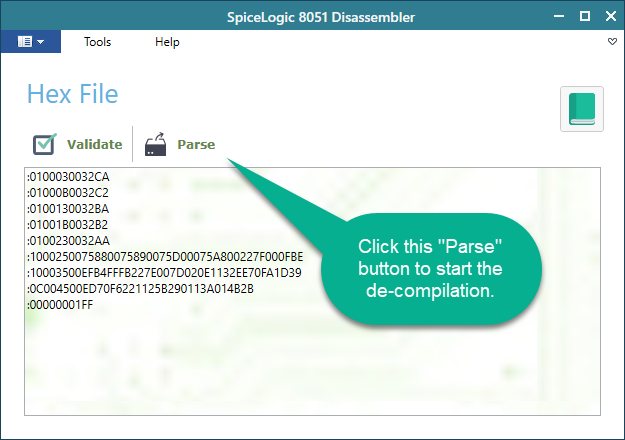Click the Parse drive icon
Image resolution: width=625 pixels, height=440 pixels.
coord(157,145)
